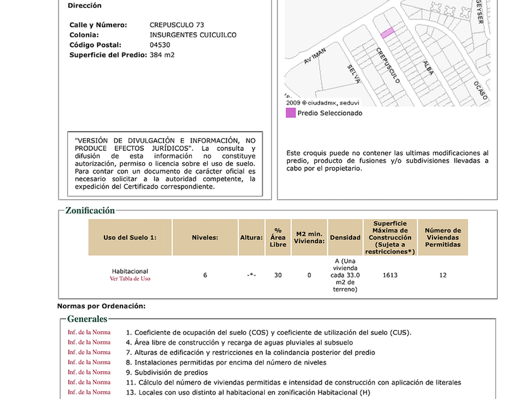Open Inf. de la Norma for norm 11
The height and width of the screenshot is (399, 532).
pos(89,382)
